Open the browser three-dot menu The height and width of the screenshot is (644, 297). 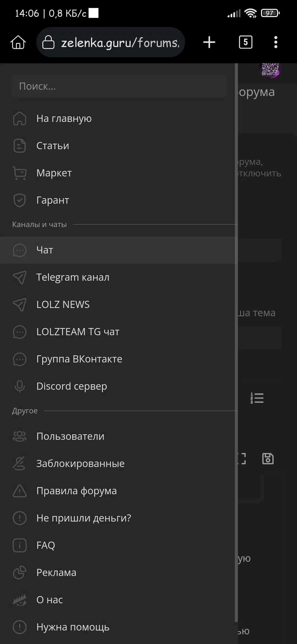pos(276,42)
